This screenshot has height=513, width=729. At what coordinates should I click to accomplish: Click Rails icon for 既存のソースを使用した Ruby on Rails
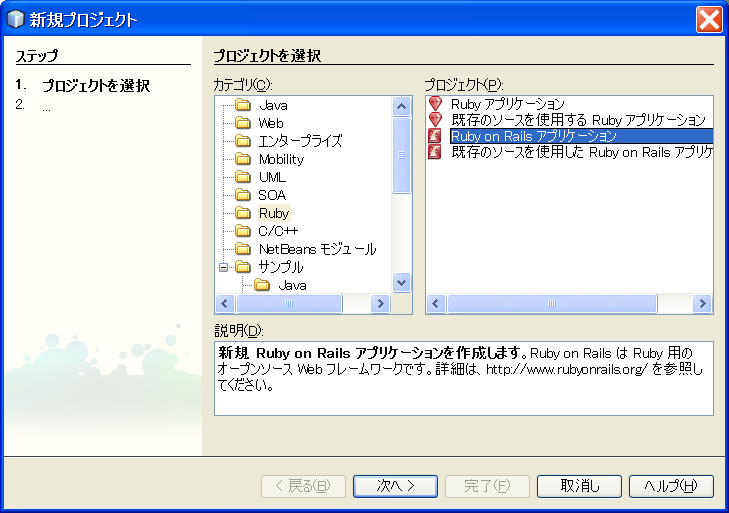click(x=435, y=152)
